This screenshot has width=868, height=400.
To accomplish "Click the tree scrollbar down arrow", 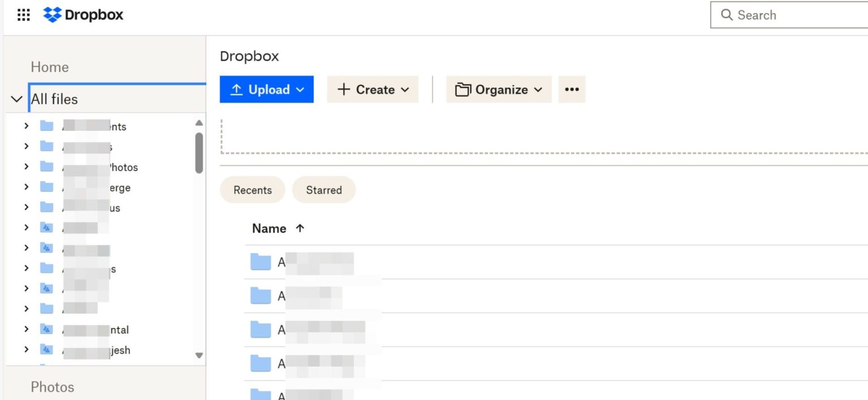I will click(x=199, y=355).
